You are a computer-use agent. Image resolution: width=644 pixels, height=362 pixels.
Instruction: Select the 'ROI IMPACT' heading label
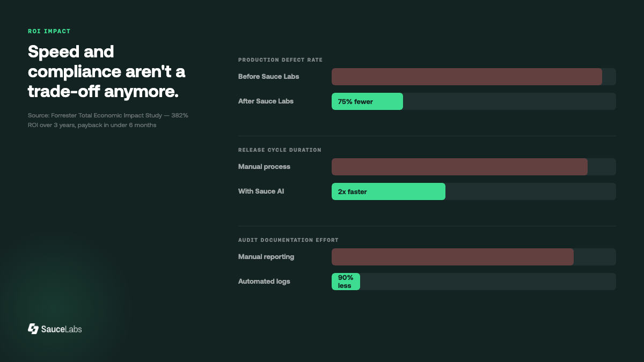click(x=49, y=31)
